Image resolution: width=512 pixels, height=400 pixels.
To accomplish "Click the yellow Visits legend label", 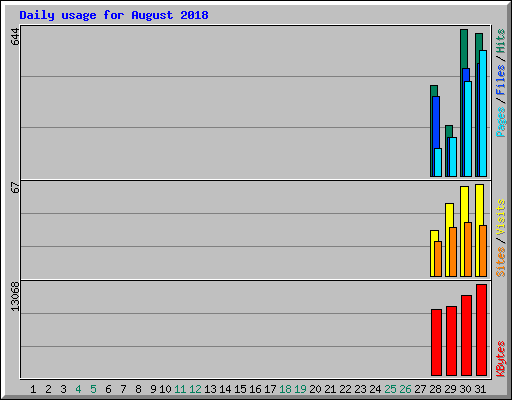I will click(500, 217).
